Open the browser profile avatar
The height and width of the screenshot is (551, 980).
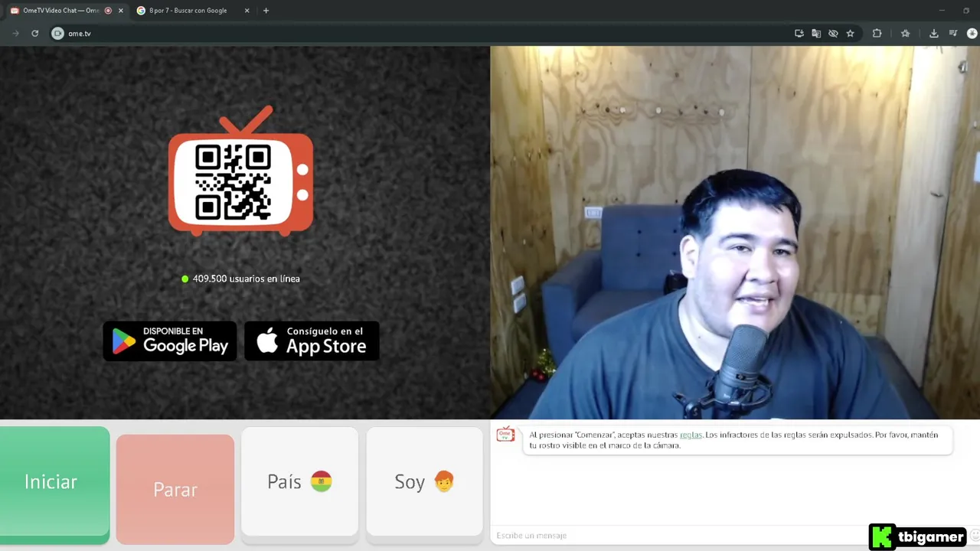click(x=972, y=34)
